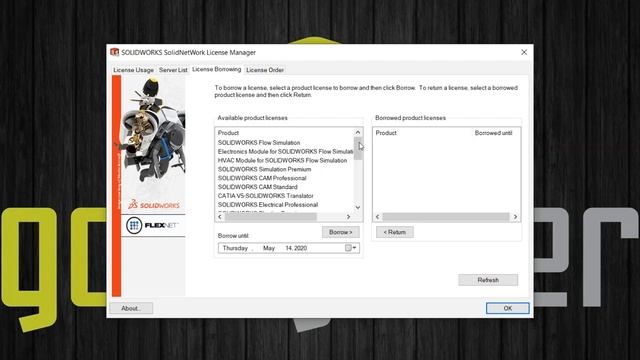Select SOLIDWORKS CAM Professional license
Image resolution: width=640 pixels, height=360 pixels.
click(262, 178)
